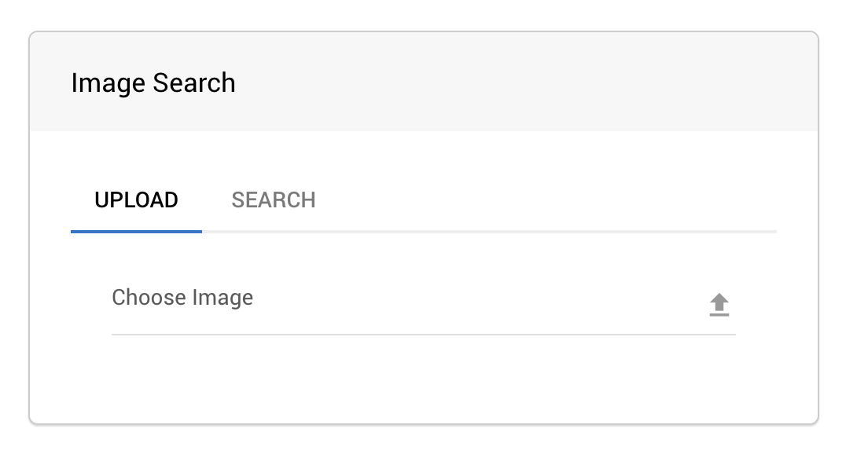The width and height of the screenshot is (868, 465).
Task: Focus the Choose Image file field
Action: click(424, 303)
